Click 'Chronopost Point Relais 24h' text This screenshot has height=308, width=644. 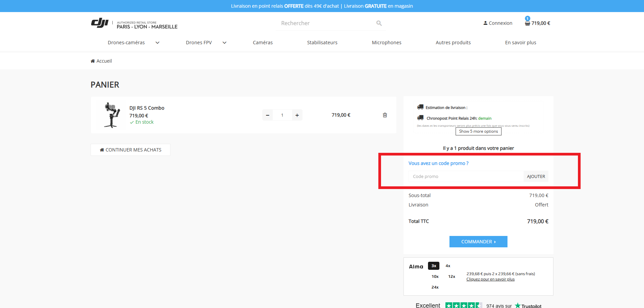451,118
